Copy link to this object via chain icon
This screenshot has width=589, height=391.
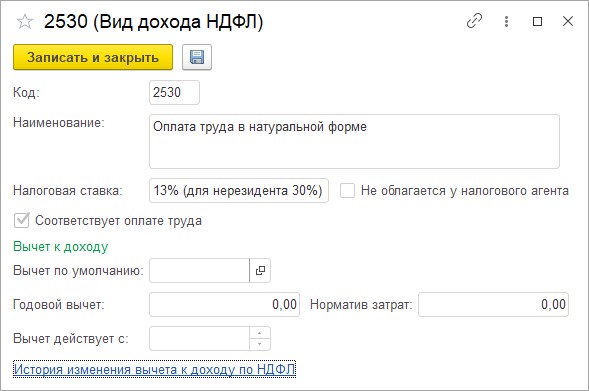(474, 21)
